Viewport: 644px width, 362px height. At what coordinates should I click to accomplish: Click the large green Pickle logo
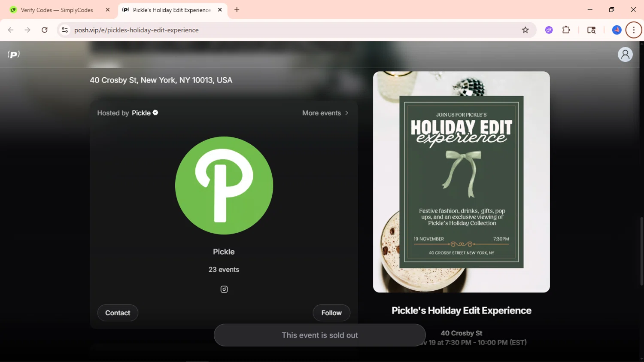(224, 186)
